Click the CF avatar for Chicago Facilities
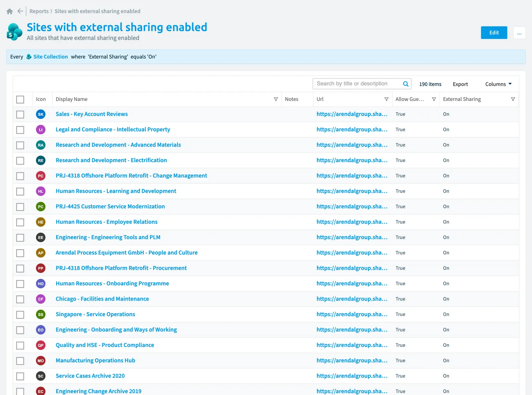This screenshot has width=532, height=395. click(x=41, y=299)
